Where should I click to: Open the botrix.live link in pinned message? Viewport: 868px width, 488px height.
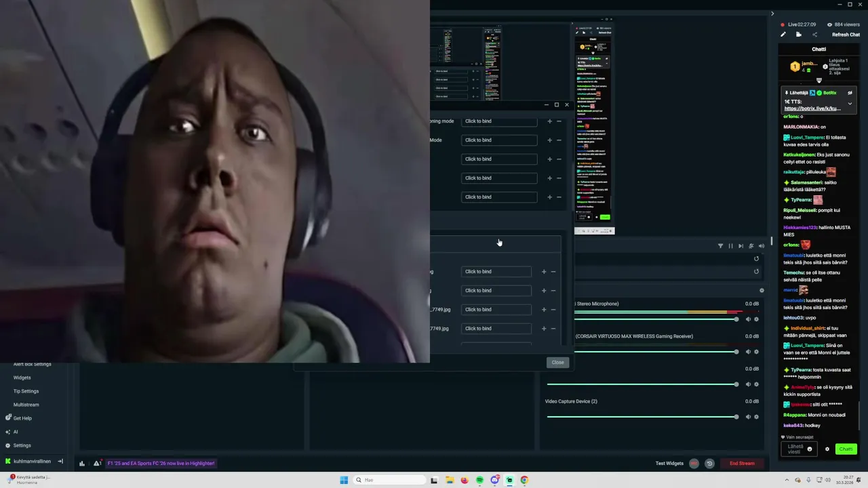coord(812,108)
